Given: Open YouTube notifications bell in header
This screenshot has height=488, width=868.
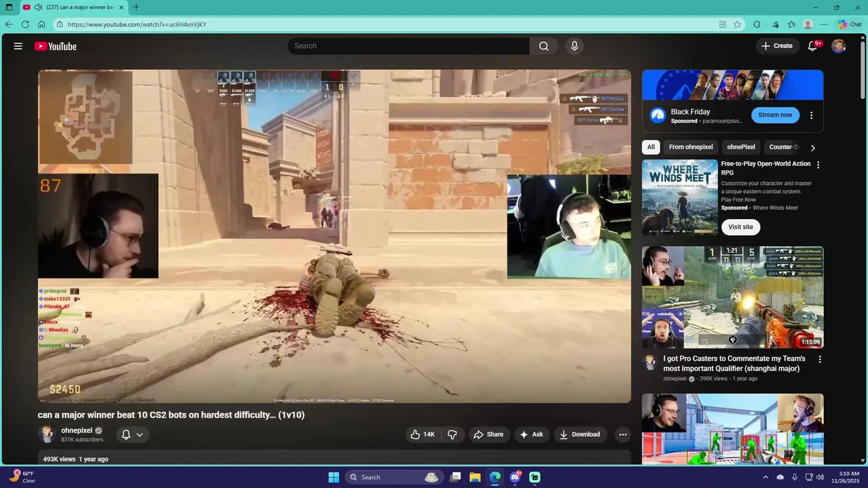Looking at the screenshot, I should (812, 46).
